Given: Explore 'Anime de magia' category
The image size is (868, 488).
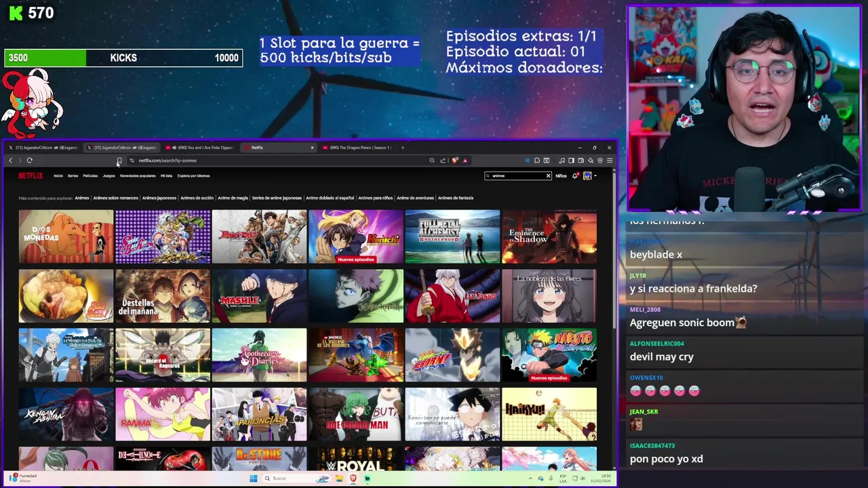Looking at the screenshot, I should [233, 198].
